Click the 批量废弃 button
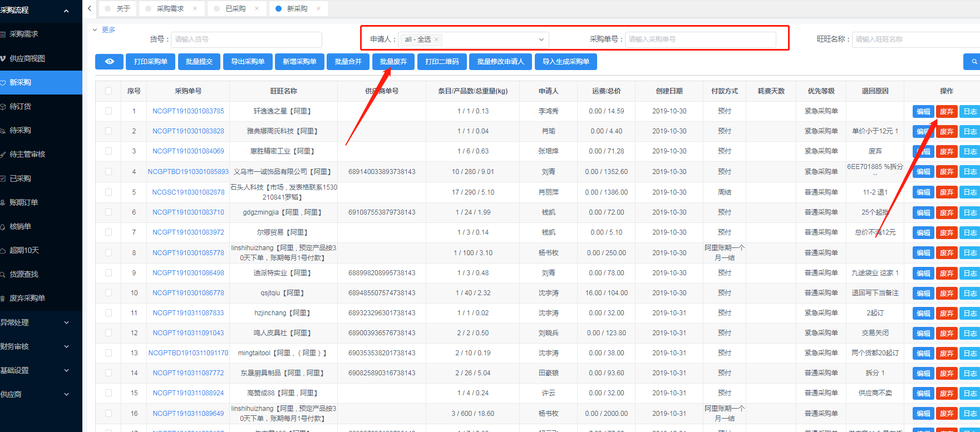980x432 pixels. click(x=393, y=62)
